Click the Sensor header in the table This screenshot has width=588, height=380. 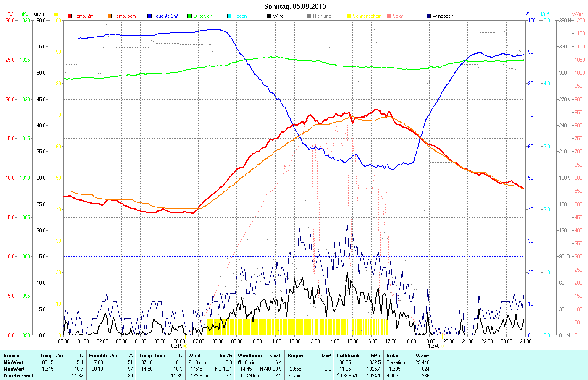(x=12, y=356)
